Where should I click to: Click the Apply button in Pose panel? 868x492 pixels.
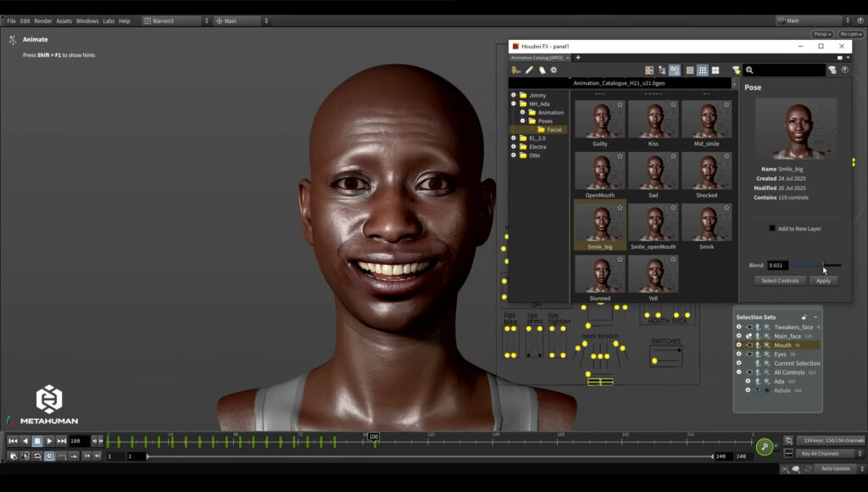pos(823,281)
